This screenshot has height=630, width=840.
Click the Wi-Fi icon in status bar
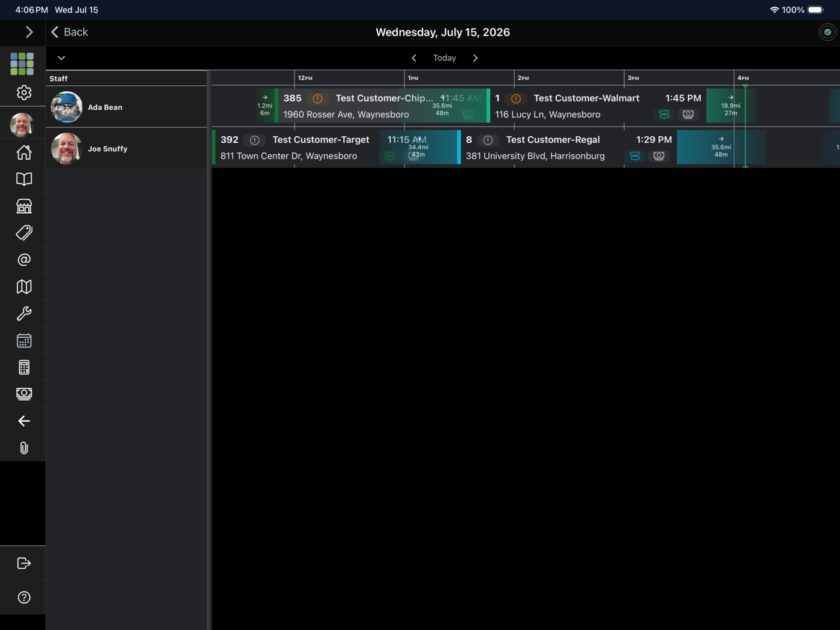pyautogui.click(x=775, y=10)
